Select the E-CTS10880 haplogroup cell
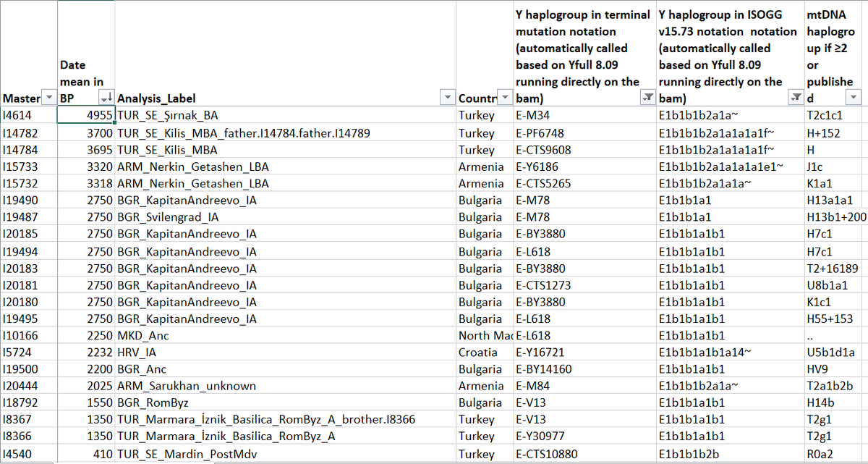Screen dimensions: 868x464 (584, 454)
